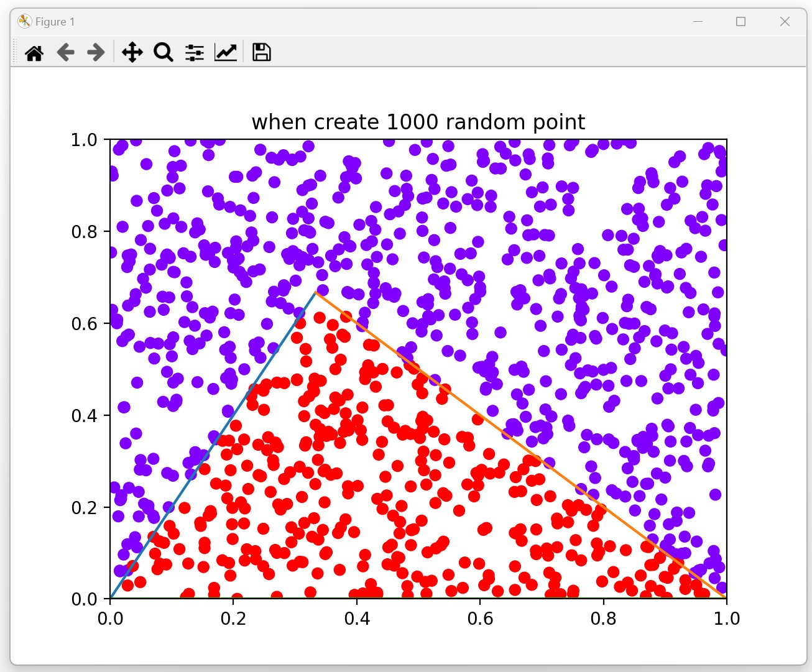This screenshot has height=672, width=812.
Task: Click the blue line on the triangle's left edge
Action: pos(213,445)
